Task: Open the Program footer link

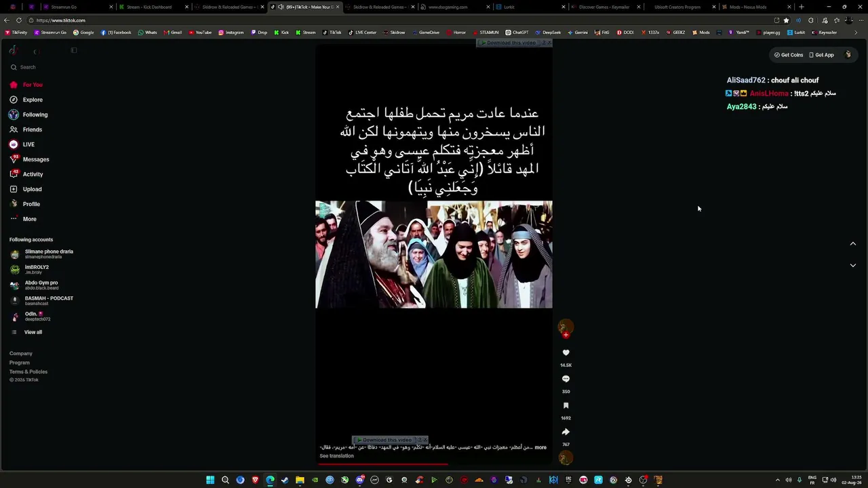Action: pyautogui.click(x=20, y=363)
